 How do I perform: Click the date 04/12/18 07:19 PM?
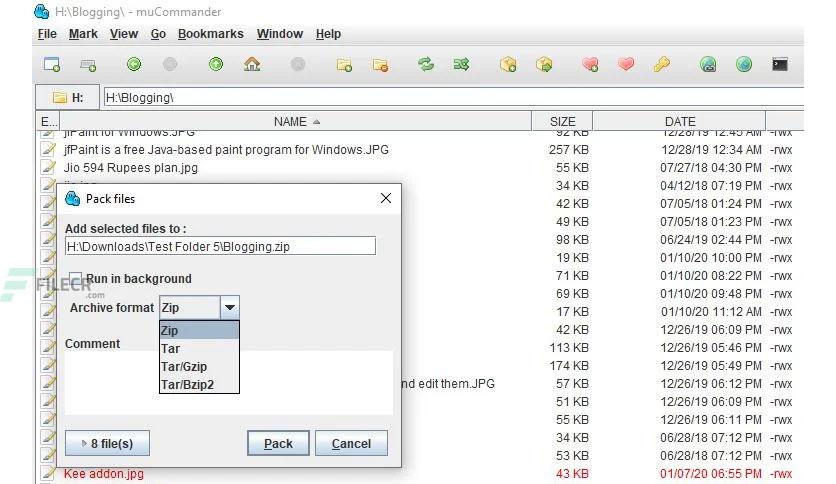tap(711, 186)
